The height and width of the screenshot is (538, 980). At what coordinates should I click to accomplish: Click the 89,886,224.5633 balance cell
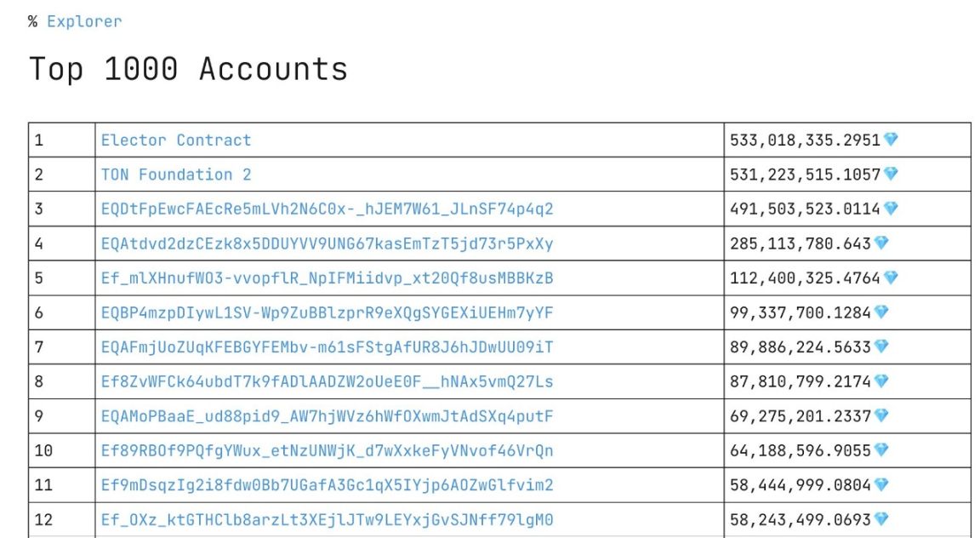[800, 347]
